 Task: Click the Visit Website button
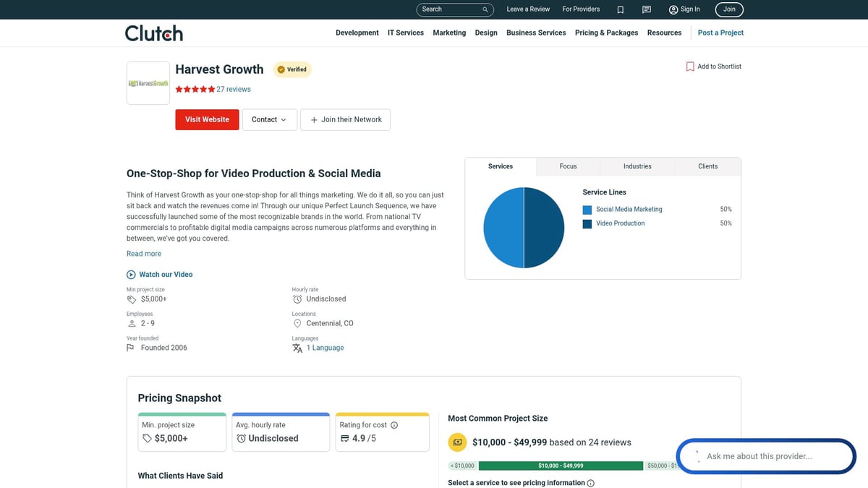click(x=207, y=119)
